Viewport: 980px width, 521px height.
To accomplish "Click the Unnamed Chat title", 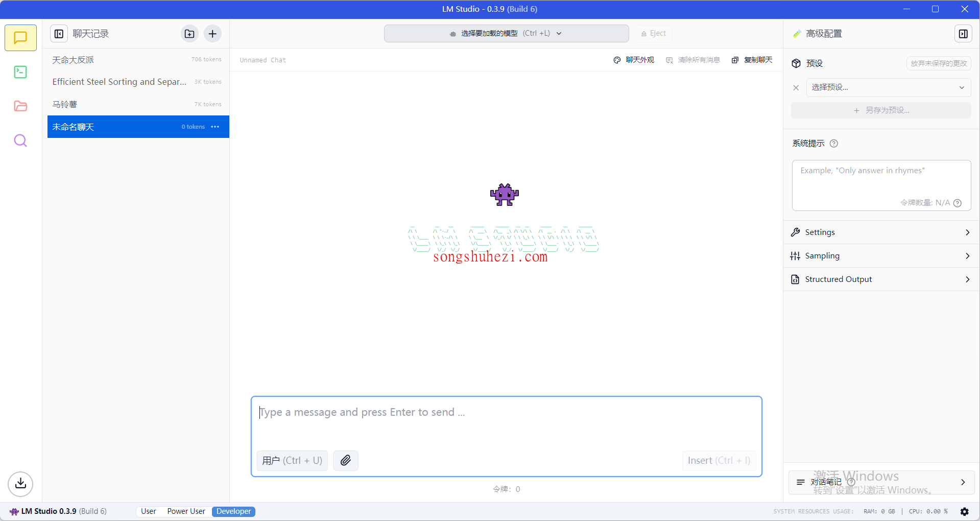I will (263, 60).
